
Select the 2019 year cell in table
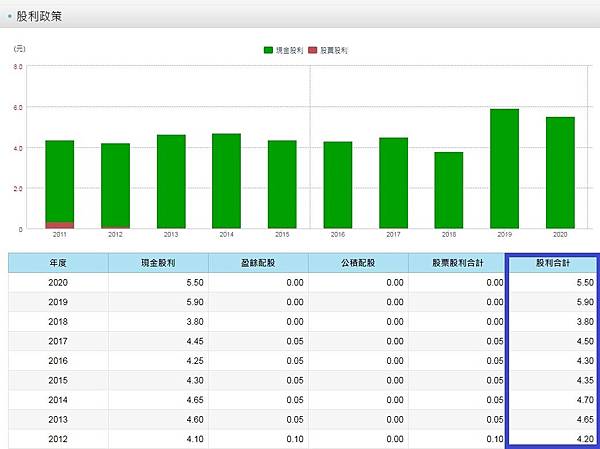(x=58, y=302)
